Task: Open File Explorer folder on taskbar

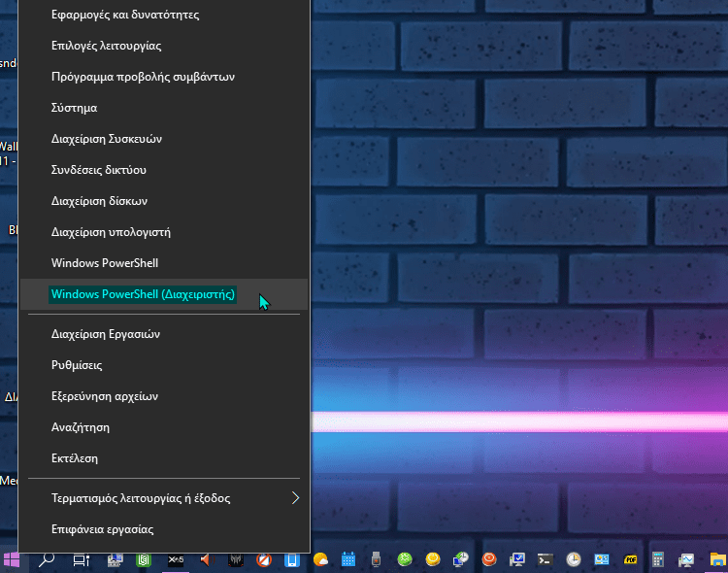Action: 717,559
